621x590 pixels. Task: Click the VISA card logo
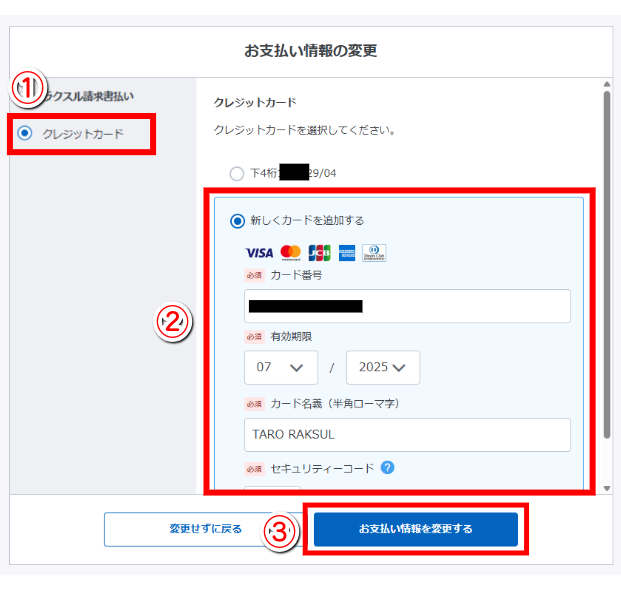coord(259,252)
